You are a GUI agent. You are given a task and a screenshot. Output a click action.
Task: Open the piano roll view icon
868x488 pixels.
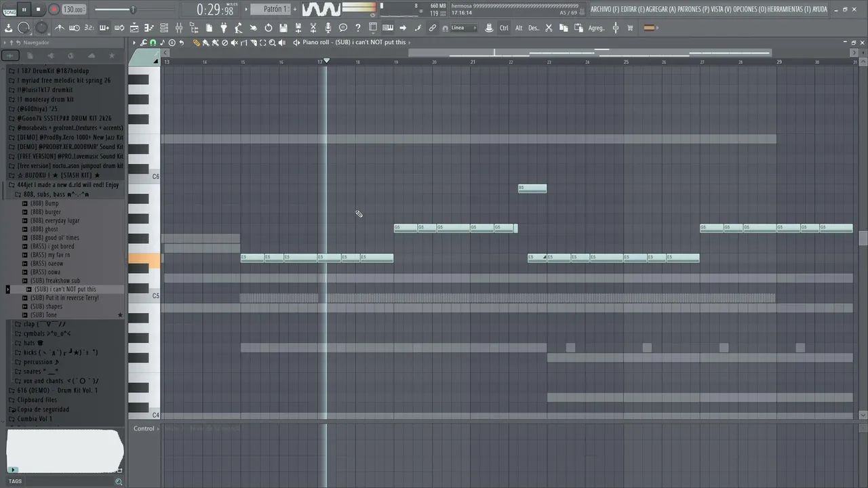(149, 28)
